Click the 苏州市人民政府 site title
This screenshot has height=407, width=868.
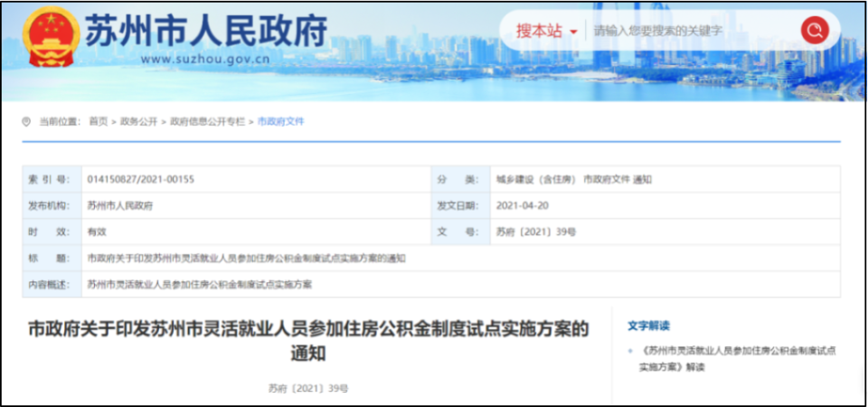coord(206,31)
